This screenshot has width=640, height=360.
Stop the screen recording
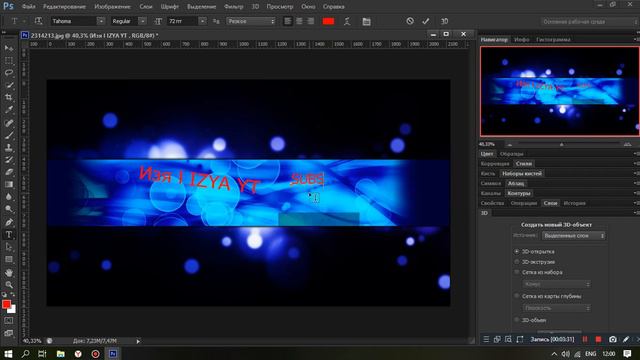598,339
